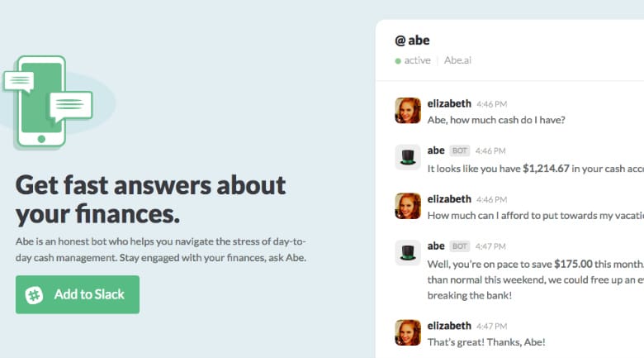Select the elizabeth username on the first message
Viewport: 644px width, 358px height.
pyautogui.click(x=449, y=103)
